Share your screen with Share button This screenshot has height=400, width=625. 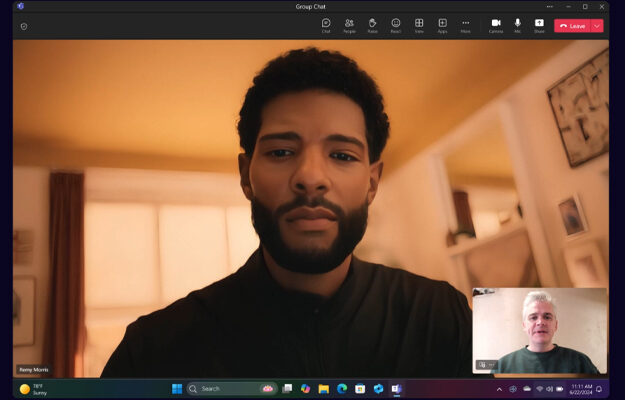click(539, 26)
